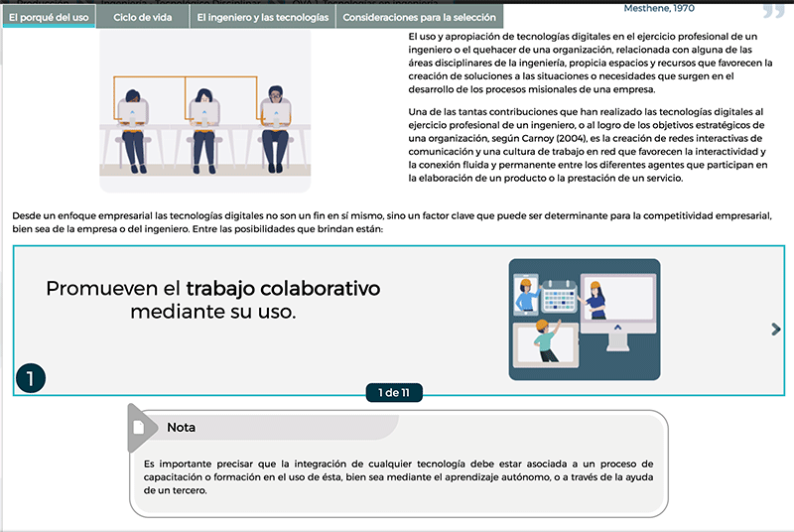794x532 pixels.
Task: Click the closing quotation mark icon
Action: tap(772, 11)
